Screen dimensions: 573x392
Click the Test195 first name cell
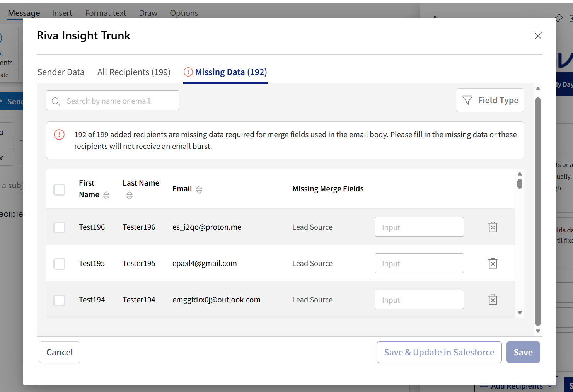tap(92, 263)
